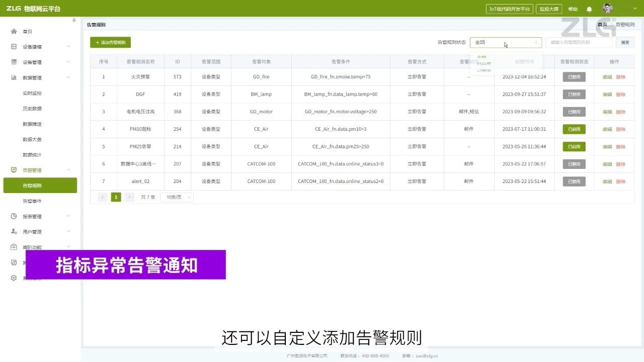The height and width of the screenshot is (362, 644).
Task: Select the 数据管理 chart icon in sidebar
Action: click(13, 77)
